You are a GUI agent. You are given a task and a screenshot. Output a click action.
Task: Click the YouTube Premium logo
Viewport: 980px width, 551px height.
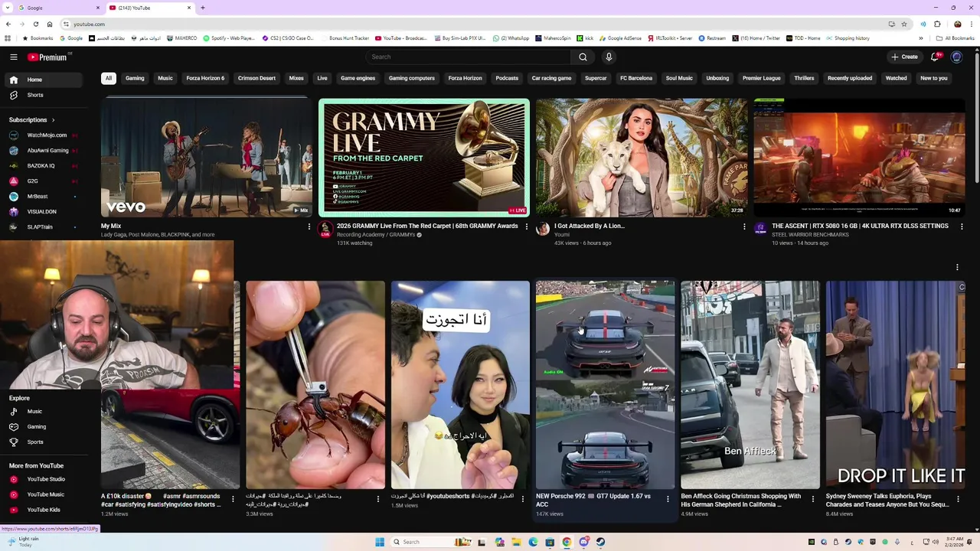(49, 57)
